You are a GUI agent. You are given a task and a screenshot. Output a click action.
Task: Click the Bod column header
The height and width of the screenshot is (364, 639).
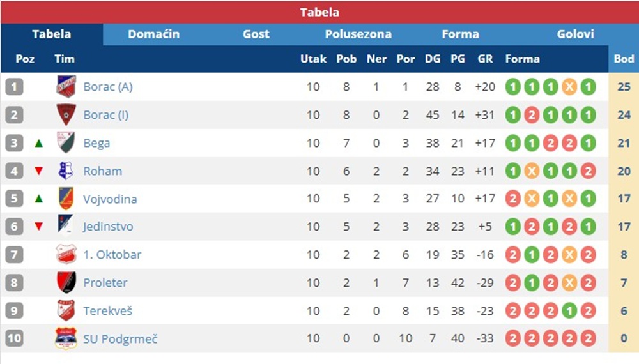(x=624, y=59)
